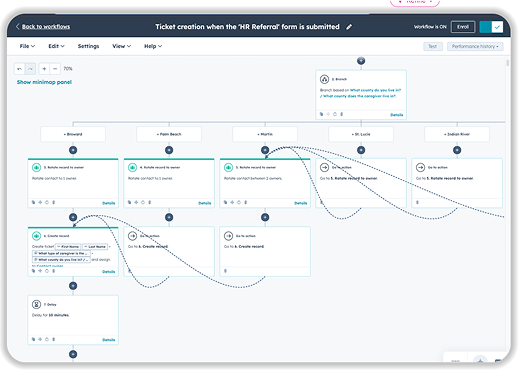Screen dimensions: 522x374
Task: Click the plus node above Branch card
Action: point(361,61)
